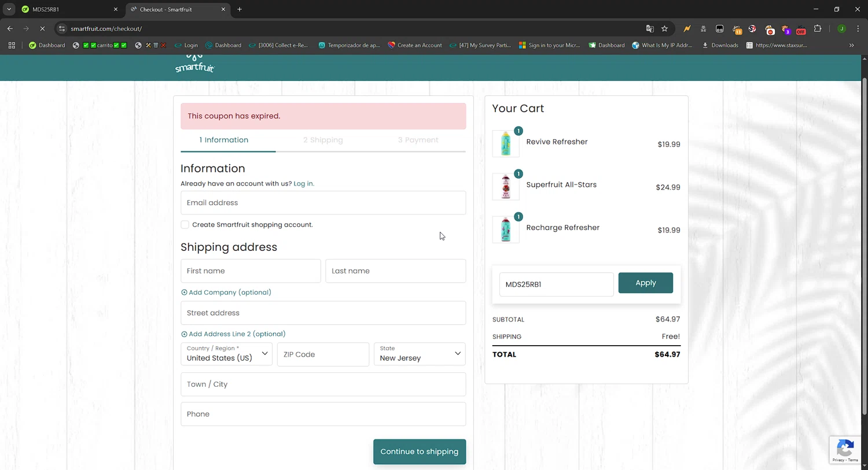
Task: Focus the Email address field
Action: point(323,203)
